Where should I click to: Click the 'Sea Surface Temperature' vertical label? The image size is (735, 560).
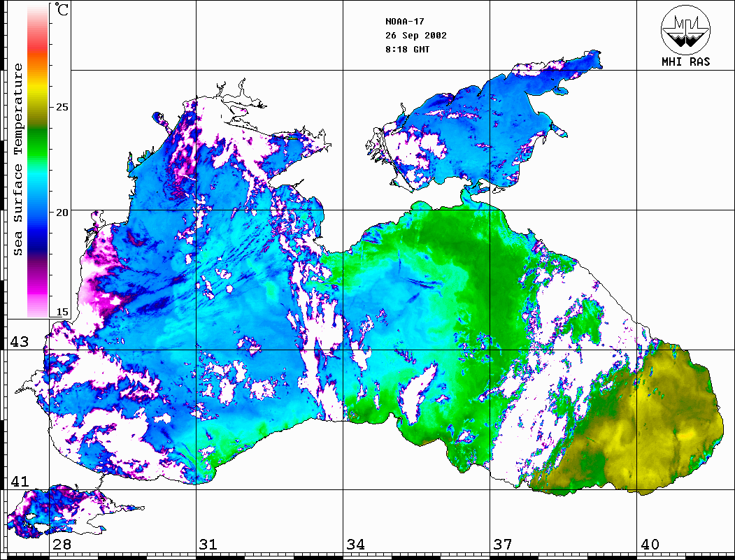point(17,159)
